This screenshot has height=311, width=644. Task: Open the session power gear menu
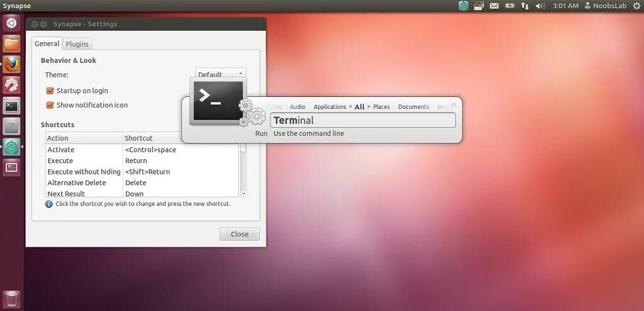636,6
